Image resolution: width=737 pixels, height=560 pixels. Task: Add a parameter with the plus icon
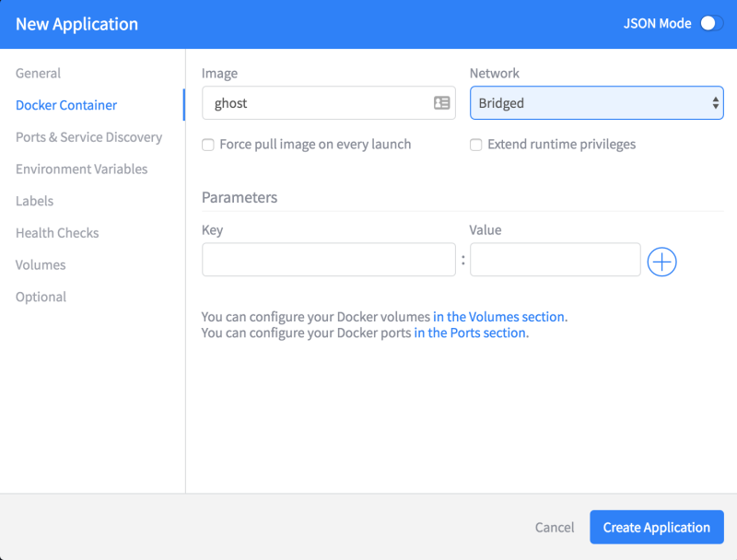[662, 262]
